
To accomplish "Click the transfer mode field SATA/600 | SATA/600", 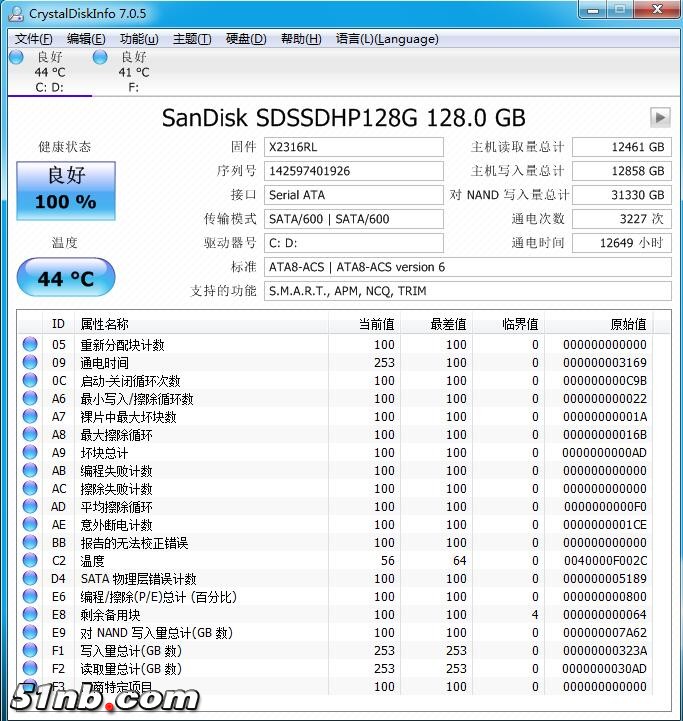I will 354,219.
